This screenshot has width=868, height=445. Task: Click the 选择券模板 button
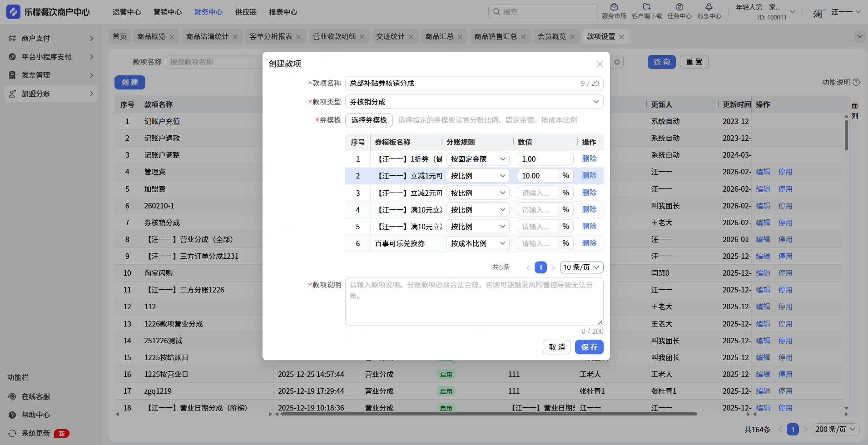tap(369, 120)
